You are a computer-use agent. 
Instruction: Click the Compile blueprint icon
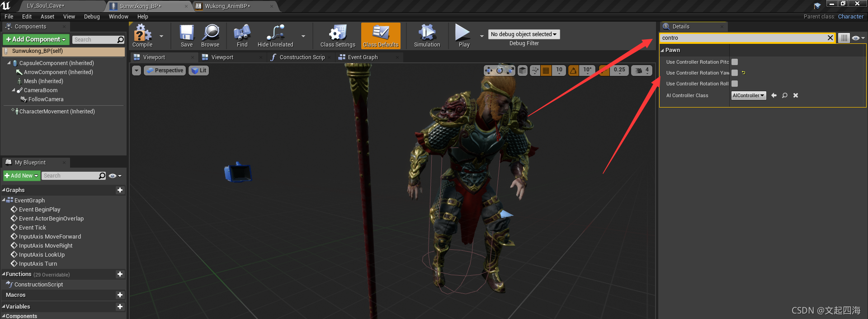click(142, 36)
